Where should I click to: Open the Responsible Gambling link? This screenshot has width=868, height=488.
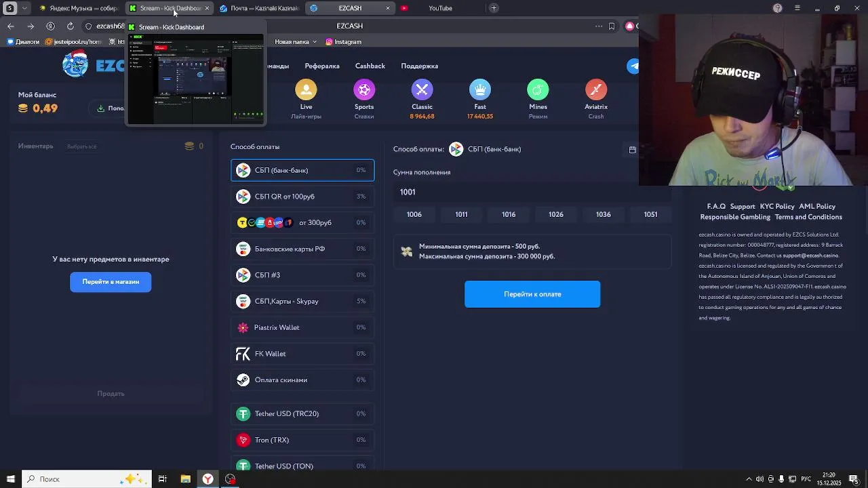tap(735, 217)
